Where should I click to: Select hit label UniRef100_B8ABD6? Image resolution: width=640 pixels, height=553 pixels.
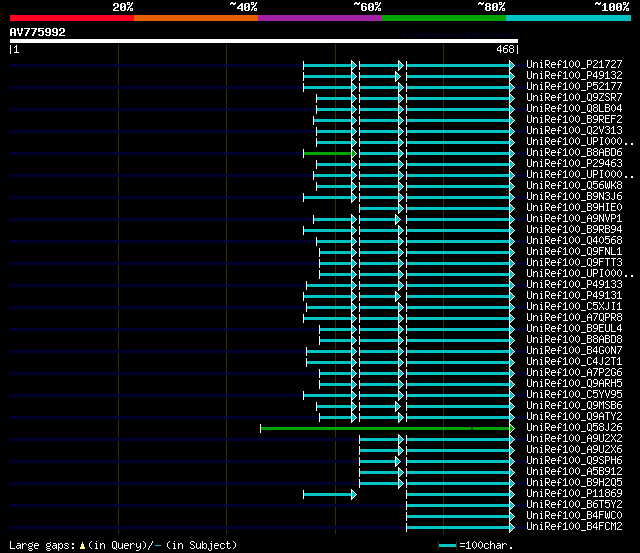coord(574,153)
